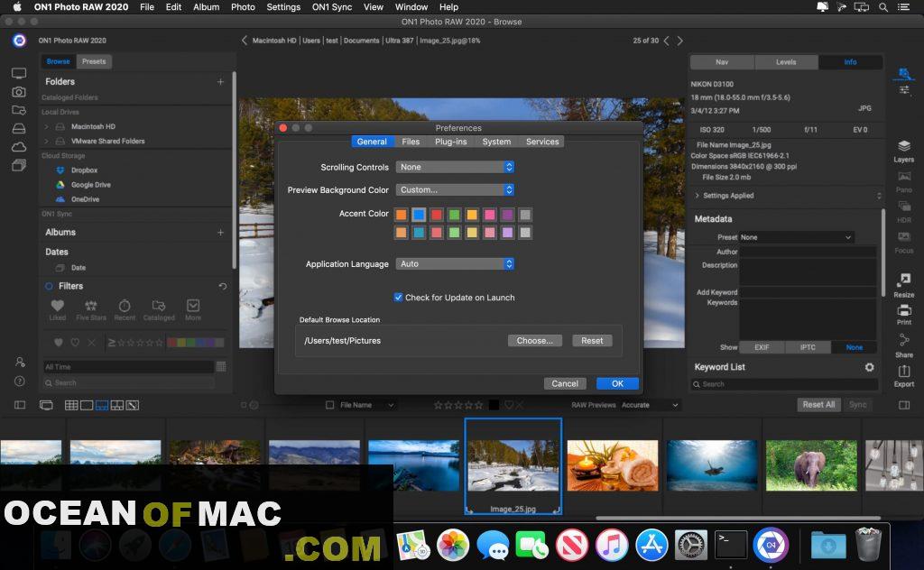
Task: Expand the Macintosh HD drive
Action: point(47,126)
